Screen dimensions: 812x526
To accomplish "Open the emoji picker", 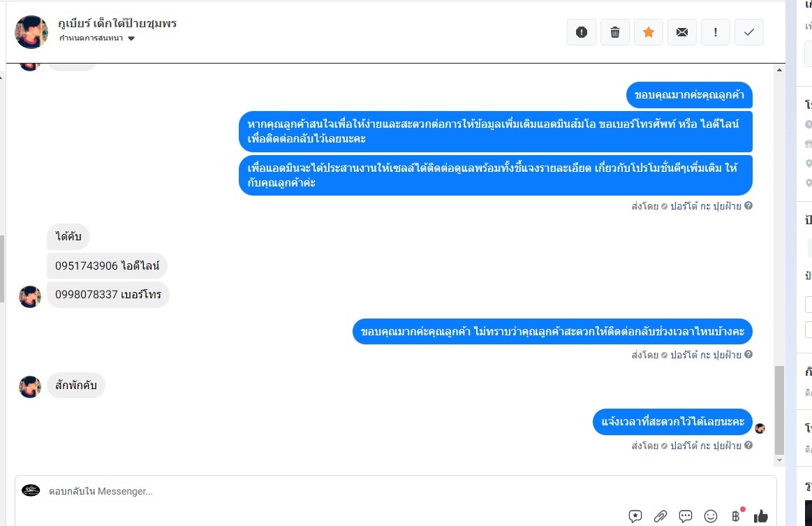I will pos(711,516).
